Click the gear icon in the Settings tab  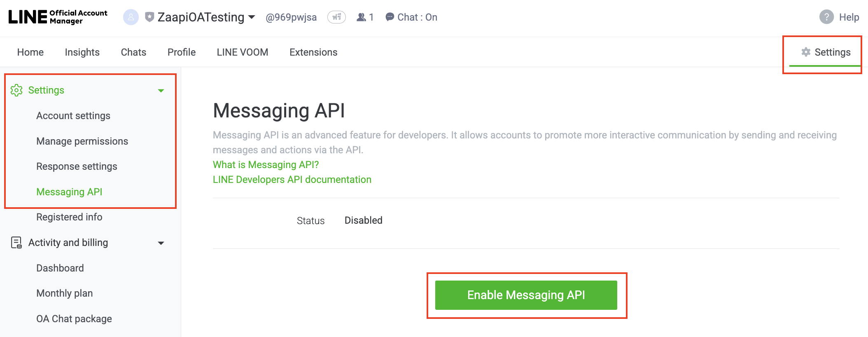click(x=806, y=52)
